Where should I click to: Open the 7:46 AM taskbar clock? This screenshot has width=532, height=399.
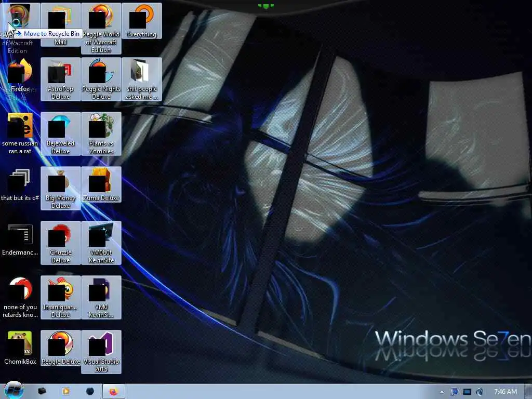pyautogui.click(x=506, y=392)
